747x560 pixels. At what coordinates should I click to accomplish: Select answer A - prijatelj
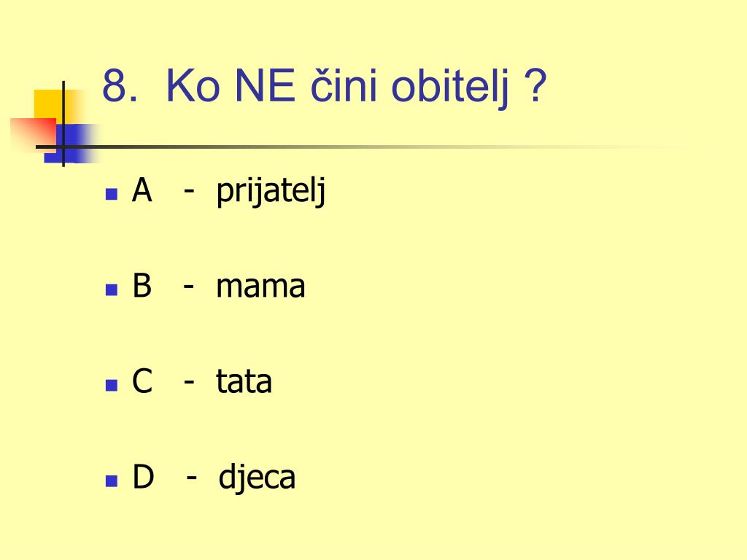coord(228,191)
